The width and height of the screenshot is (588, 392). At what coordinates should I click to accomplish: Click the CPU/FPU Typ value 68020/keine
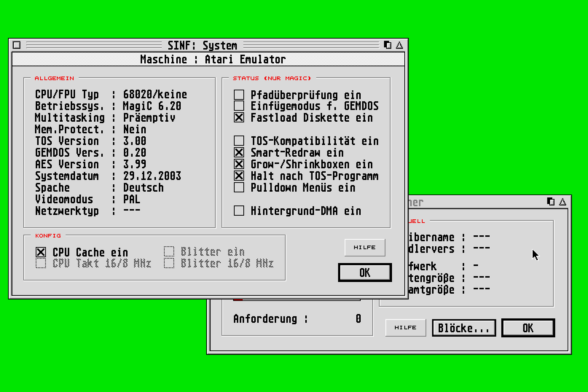pos(155,94)
